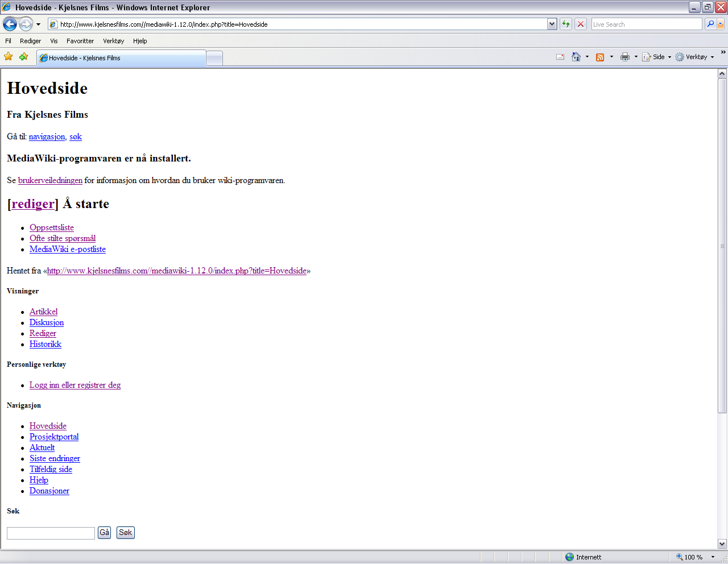728x564 pixels.
Task: Click the Søk button
Action: (x=126, y=533)
